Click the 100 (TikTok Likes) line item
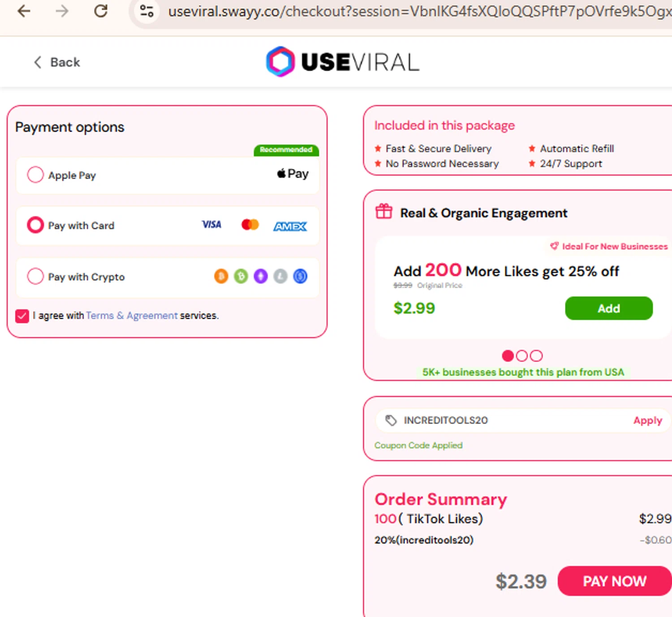This screenshot has width=672, height=617. click(x=429, y=518)
